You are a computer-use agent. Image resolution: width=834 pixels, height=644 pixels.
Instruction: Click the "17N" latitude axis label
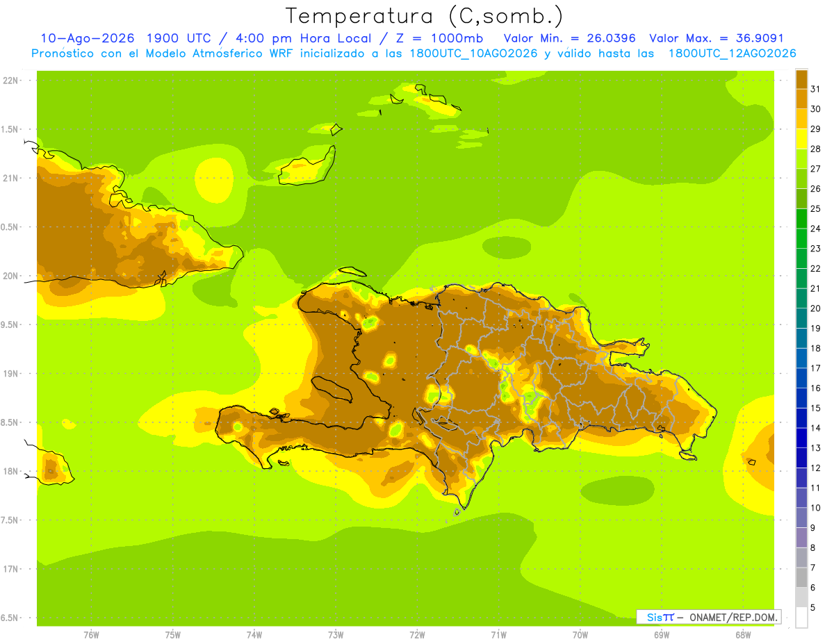(11, 569)
